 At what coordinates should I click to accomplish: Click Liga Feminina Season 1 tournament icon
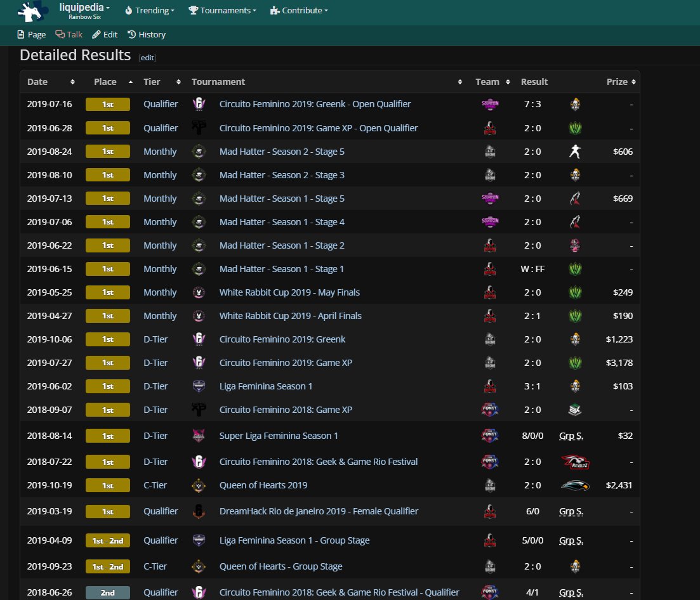(x=199, y=386)
